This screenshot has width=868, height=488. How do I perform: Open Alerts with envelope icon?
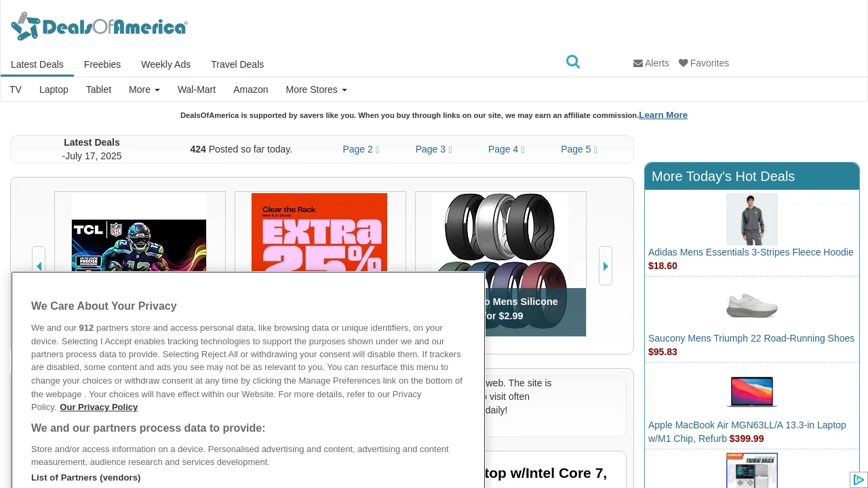coord(651,63)
